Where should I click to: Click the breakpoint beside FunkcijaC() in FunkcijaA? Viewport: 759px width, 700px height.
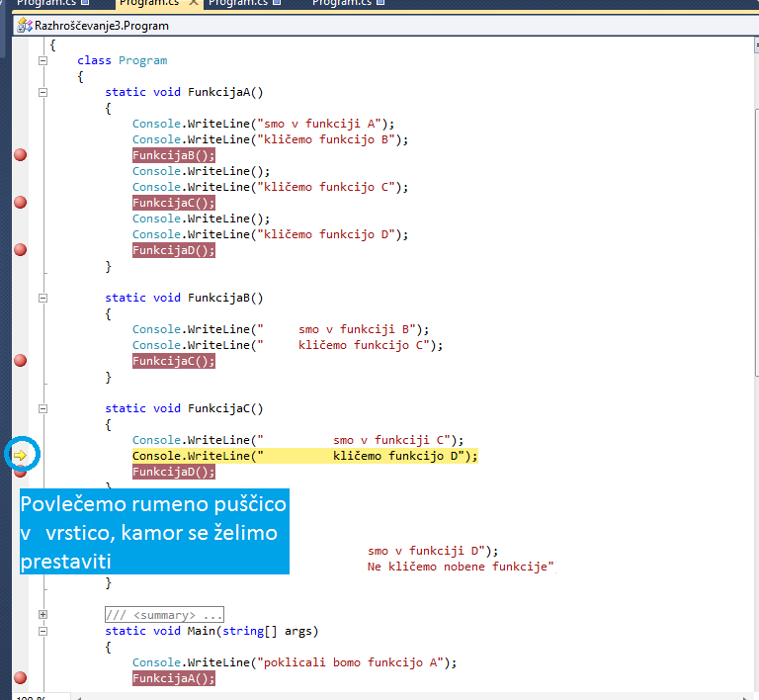tap(20, 203)
